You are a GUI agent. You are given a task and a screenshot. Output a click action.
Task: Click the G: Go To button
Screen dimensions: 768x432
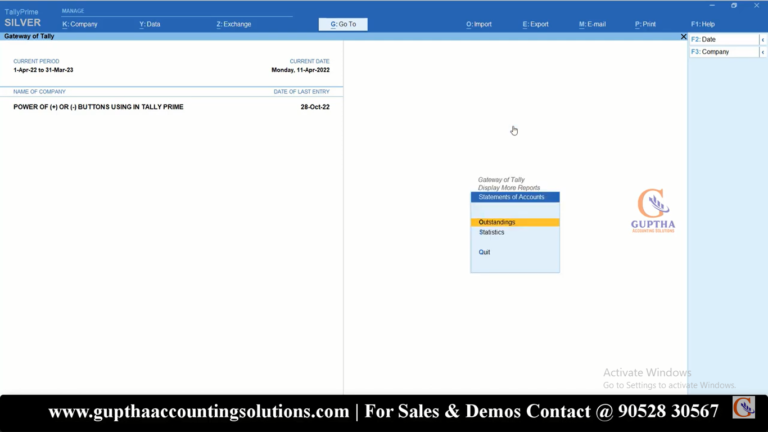click(343, 24)
